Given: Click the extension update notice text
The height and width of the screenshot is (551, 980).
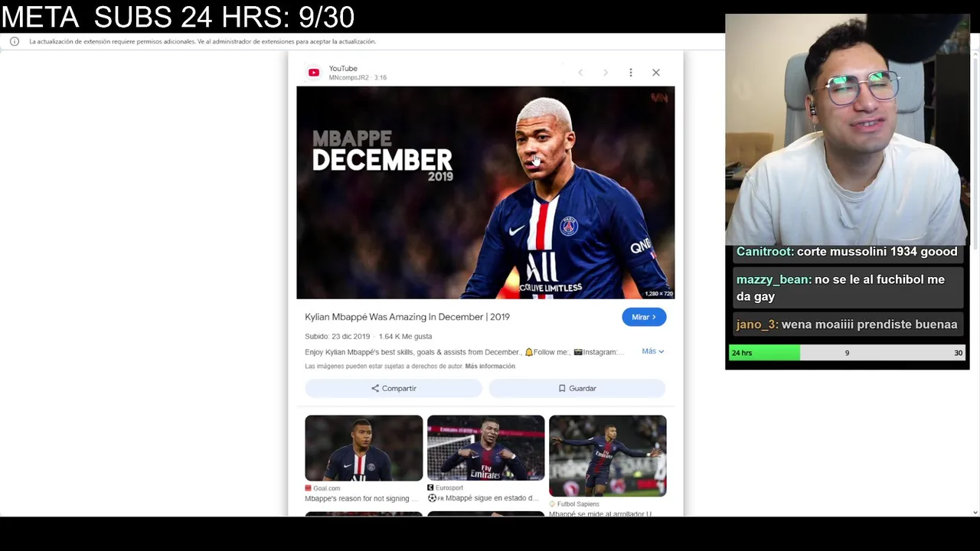Looking at the screenshot, I should pos(202,41).
